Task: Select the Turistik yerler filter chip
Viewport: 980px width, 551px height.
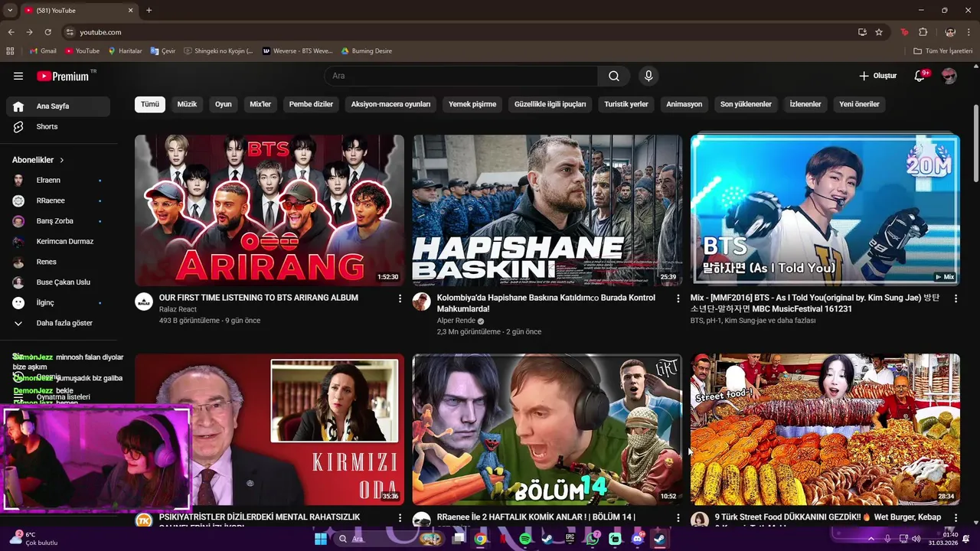Action: click(x=626, y=104)
